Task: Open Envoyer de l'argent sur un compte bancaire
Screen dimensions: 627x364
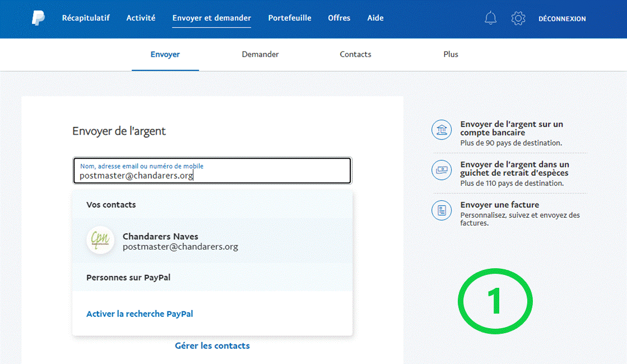Action: [x=512, y=128]
